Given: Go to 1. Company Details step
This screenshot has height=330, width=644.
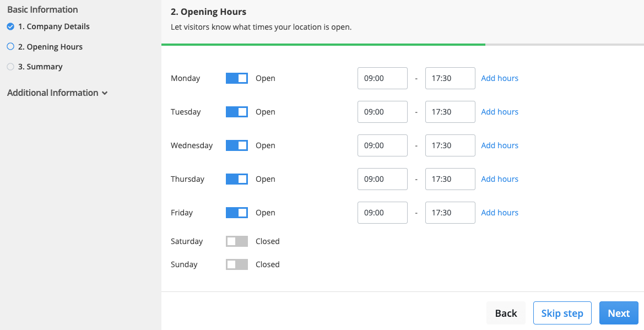Looking at the screenshot, I should [54, 26].
